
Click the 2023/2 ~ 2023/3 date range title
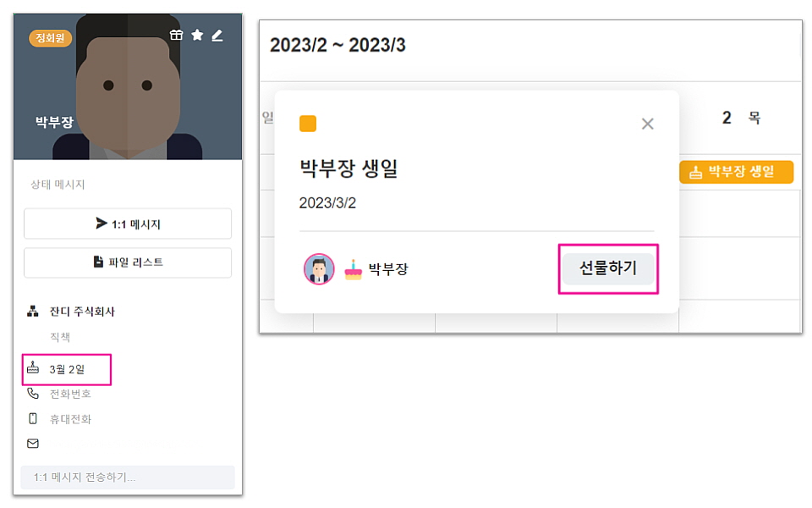(337, 46)
